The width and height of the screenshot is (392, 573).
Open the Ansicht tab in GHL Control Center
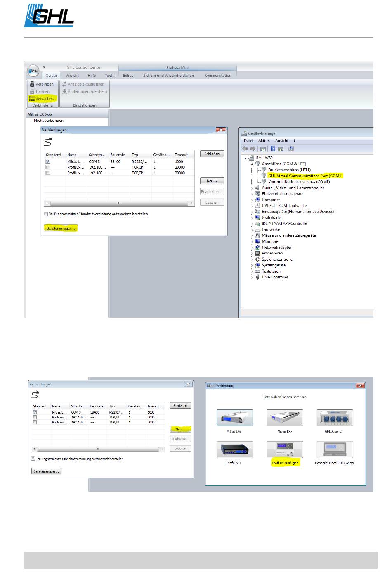[x=72, y=76]
